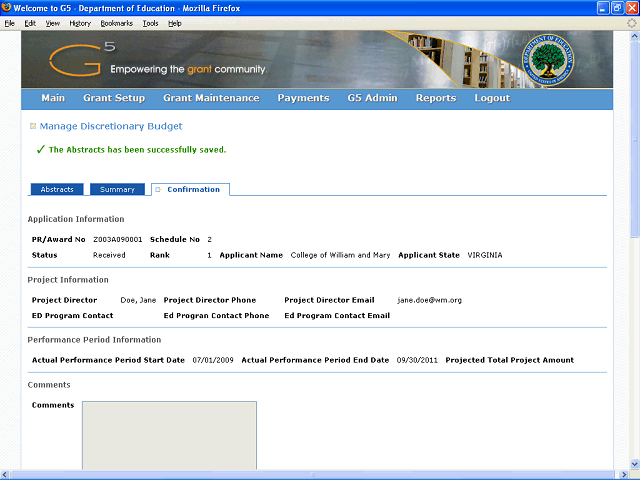Select the Confirmation tab
Screen dimensions: 640x480
point(191,189)
